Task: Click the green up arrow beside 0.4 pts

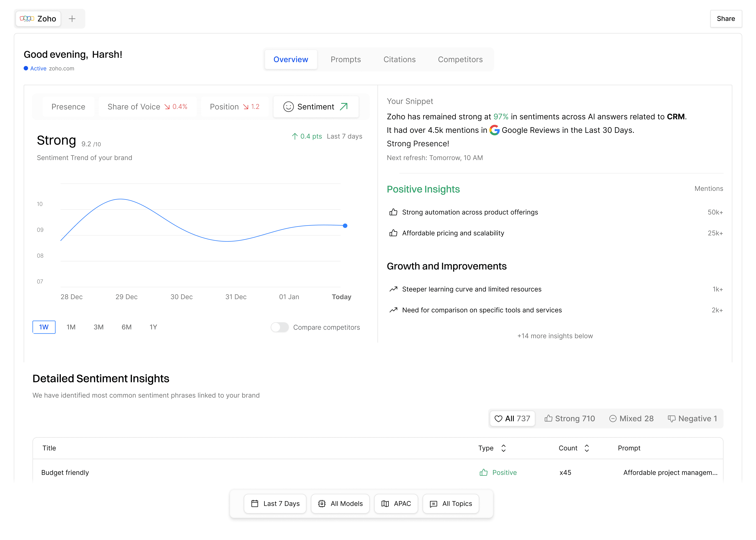Action: click(x=295, y=136)
